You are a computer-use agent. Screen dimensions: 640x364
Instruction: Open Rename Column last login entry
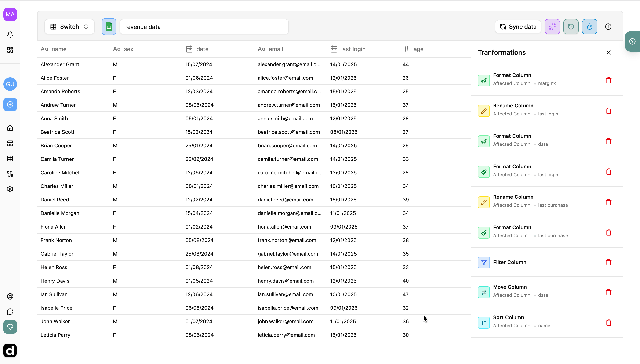pos(547,111)
